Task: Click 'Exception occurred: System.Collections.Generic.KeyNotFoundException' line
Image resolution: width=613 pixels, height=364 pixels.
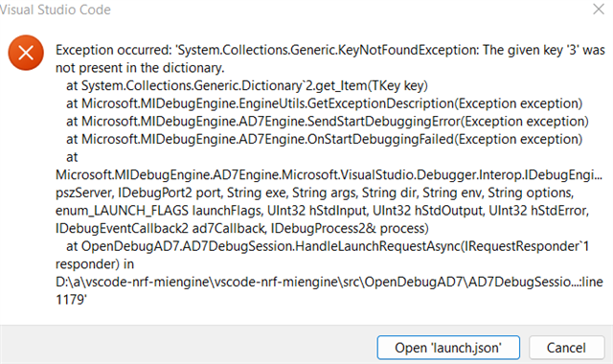Action: pos(329,50)
